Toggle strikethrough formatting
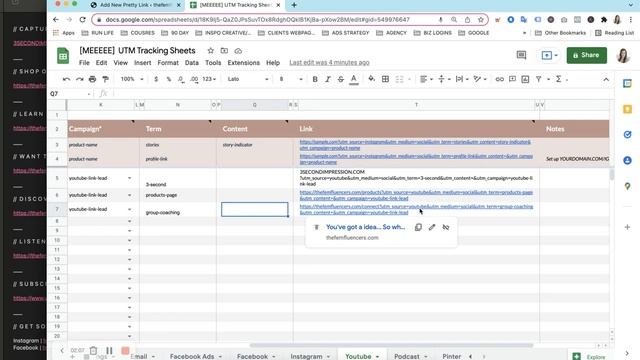640x360 pixels. point(340,79)
